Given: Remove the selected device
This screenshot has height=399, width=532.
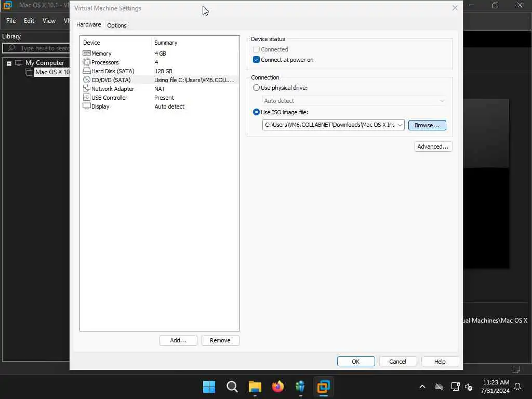Looking at the screenshot, I should pos(220,340).
